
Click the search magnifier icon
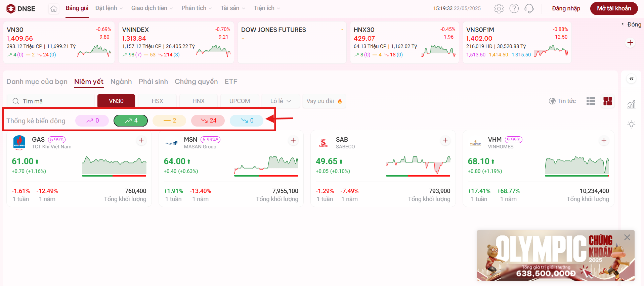point(16,101)
